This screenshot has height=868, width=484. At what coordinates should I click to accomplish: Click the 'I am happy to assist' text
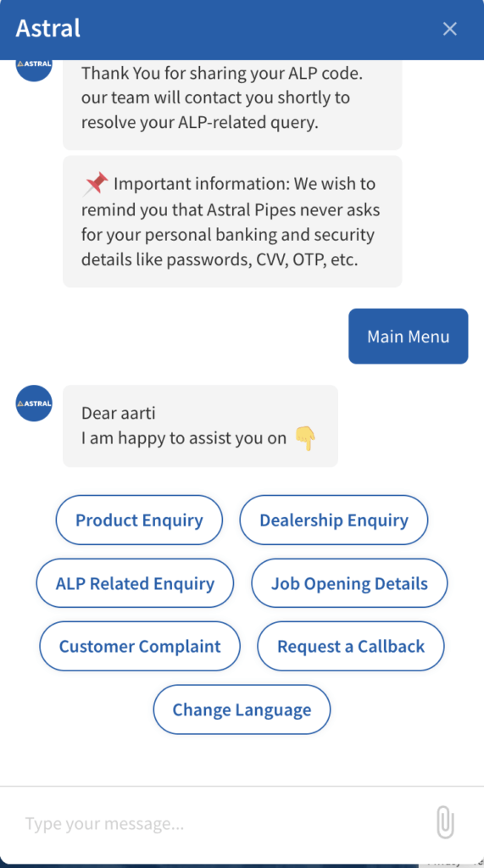(184, 438)
